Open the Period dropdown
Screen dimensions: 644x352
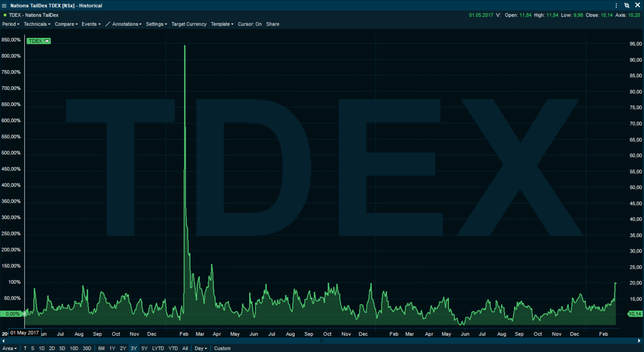(11, 24)
